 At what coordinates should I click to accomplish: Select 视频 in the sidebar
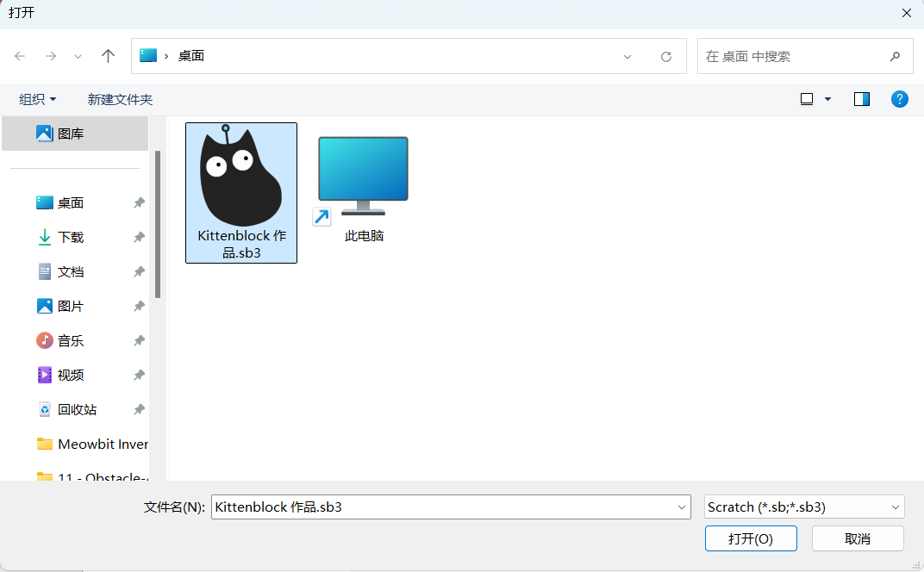point(71,376)
